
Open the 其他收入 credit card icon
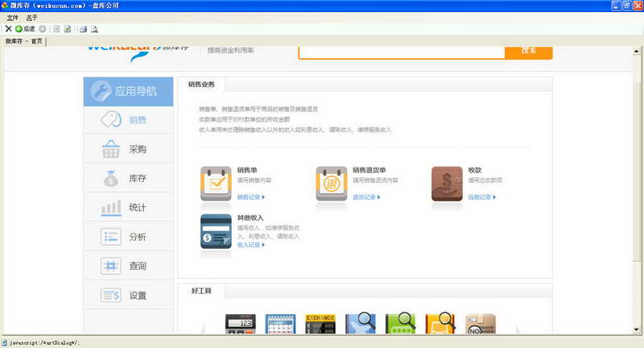point(215,231)
